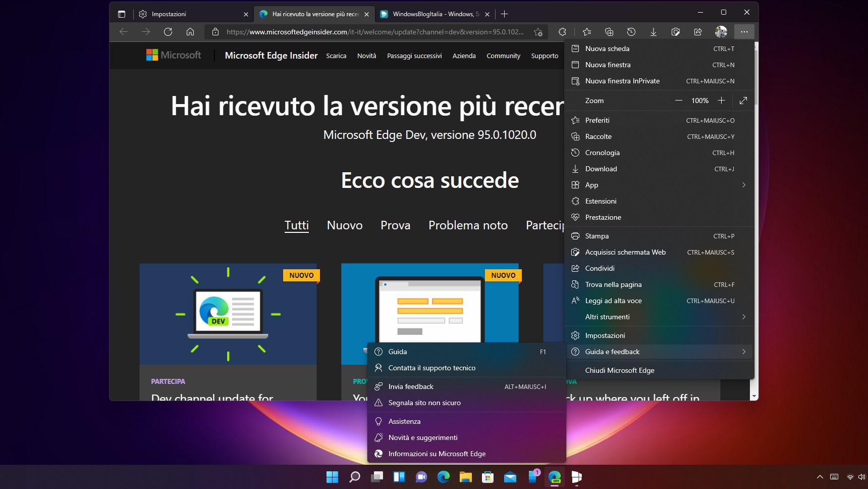Choose Invia feedback submenu entry
Viewport: 868px width, 489px height.
[x=467, y=386]
